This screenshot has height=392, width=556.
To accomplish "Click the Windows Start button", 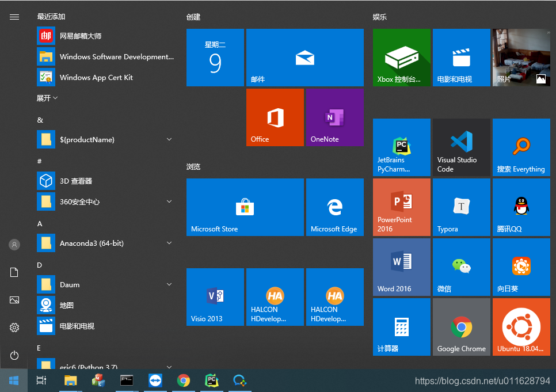I will (14, 380).
